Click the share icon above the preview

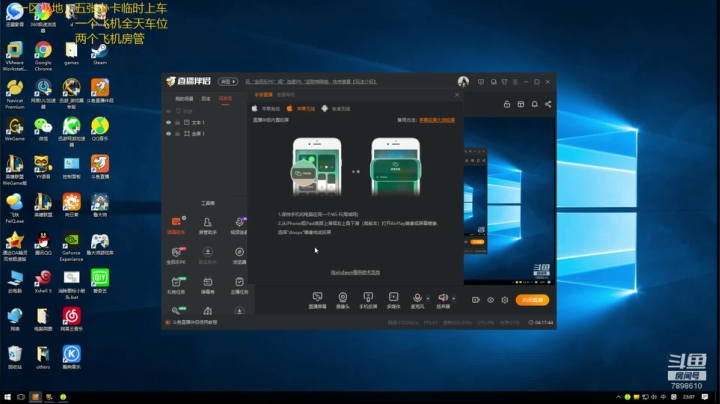[548, 104]
